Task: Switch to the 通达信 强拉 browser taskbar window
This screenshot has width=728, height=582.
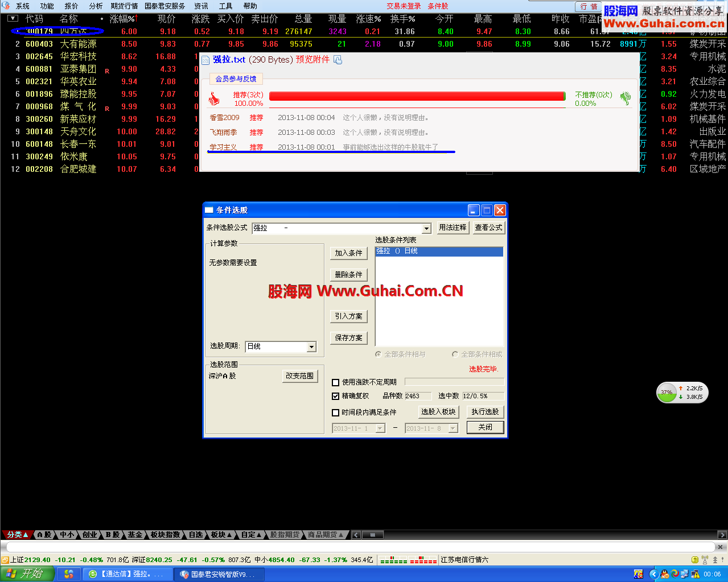Action: (x=128, y=574)
